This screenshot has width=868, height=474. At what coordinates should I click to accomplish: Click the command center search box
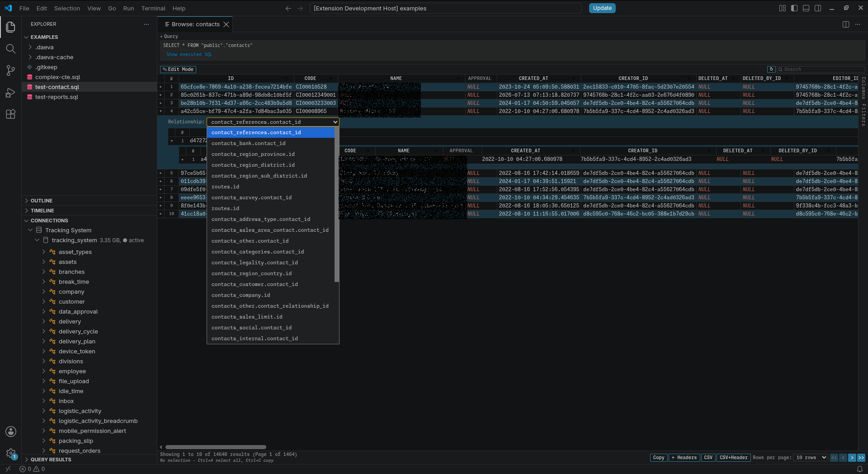[445, 8]
